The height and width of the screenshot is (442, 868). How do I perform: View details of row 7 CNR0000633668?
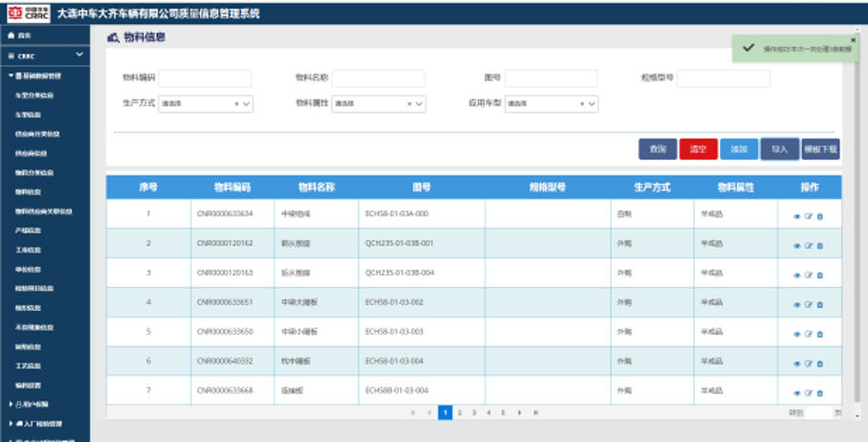tap(797, 393)
